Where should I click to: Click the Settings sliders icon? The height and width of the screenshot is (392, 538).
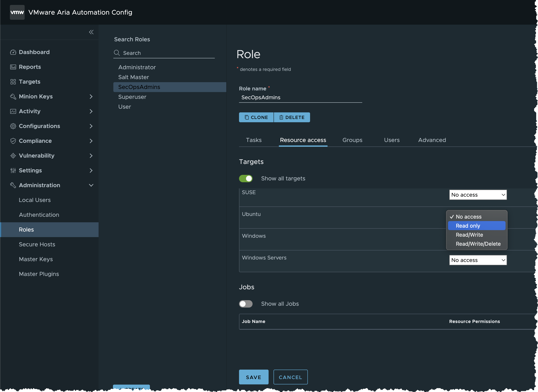point(13,170)
